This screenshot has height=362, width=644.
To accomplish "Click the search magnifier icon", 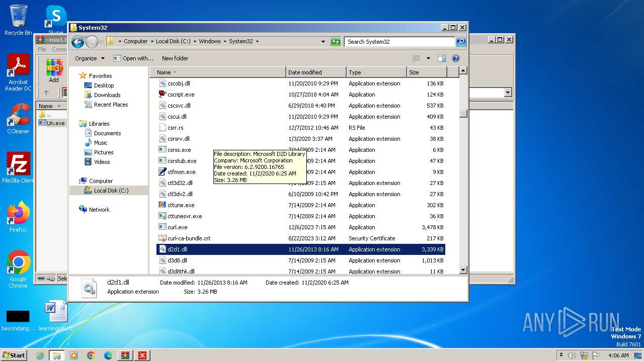I will [x=461, y=42].
